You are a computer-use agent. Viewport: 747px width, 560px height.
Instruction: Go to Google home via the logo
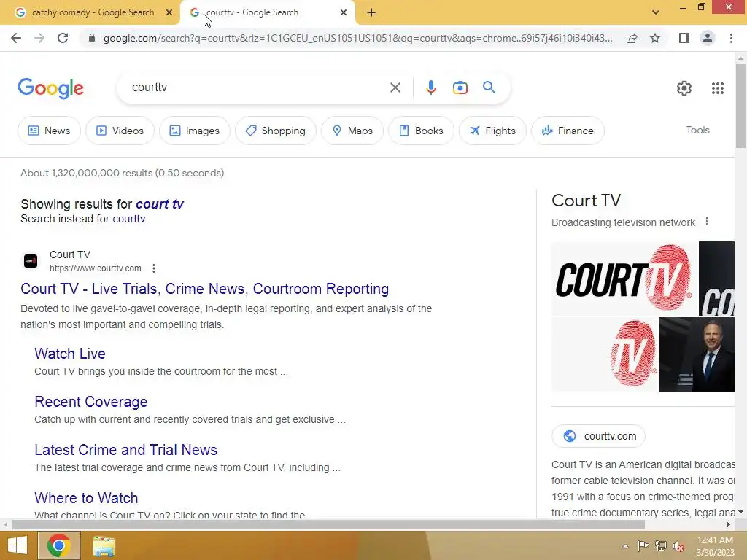50,88
